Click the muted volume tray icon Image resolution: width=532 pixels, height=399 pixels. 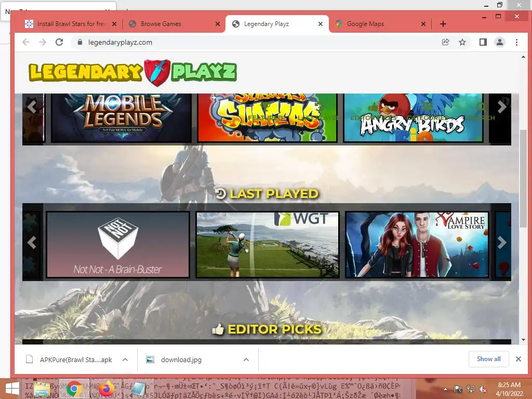[483, 389]
